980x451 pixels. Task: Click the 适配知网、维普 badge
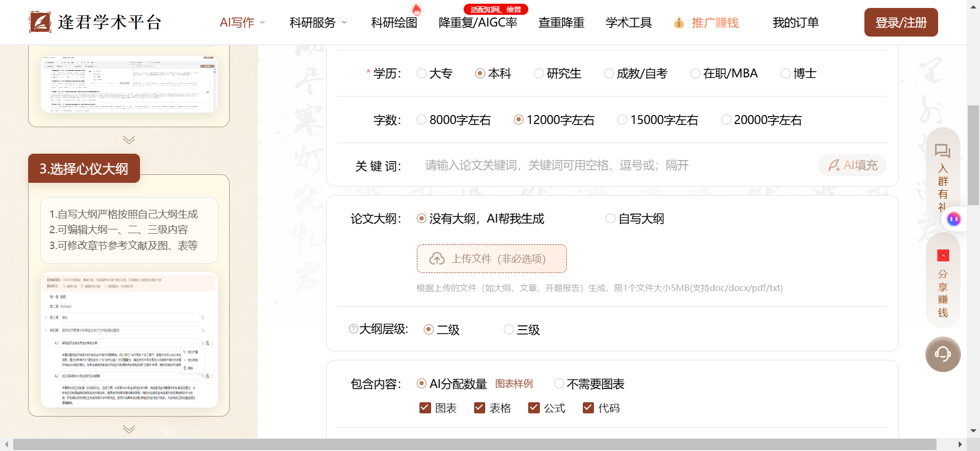point(496,10)
